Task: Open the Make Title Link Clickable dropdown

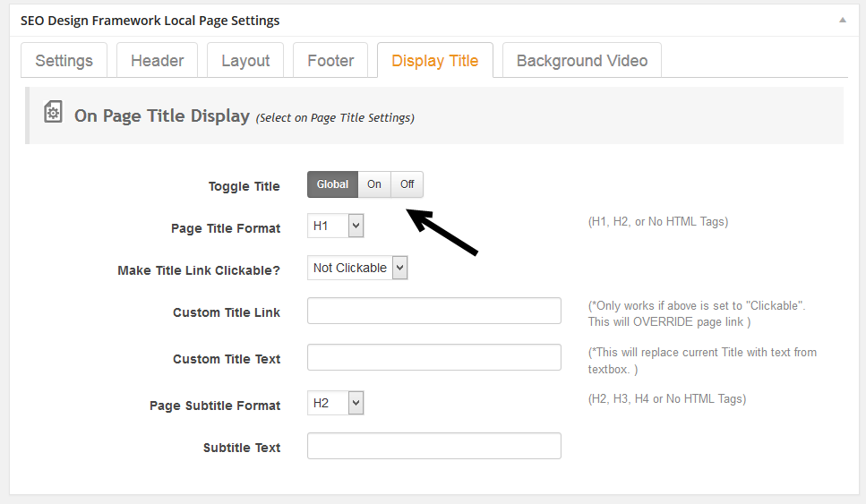Action: [x=357, y=268]
